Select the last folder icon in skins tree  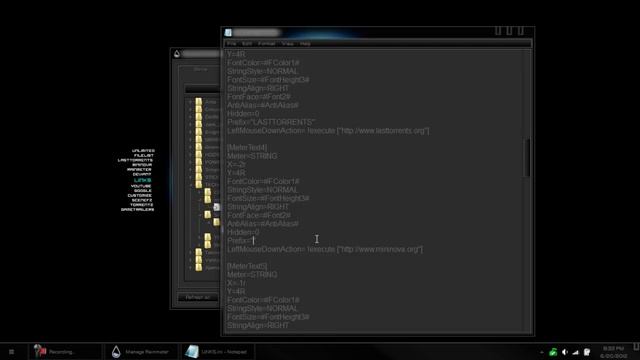(198, 267)
